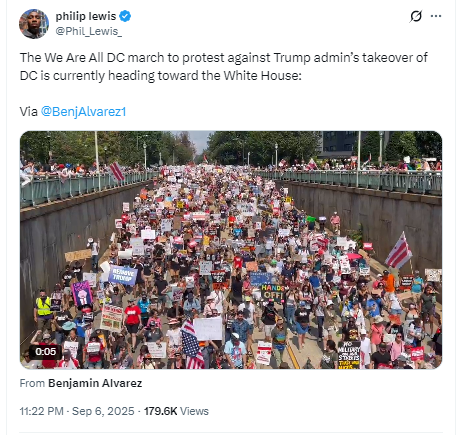Screen dimensions: 475x435
Task: Click the yellow-vest marshal in the video
Action: coord(43,308)
